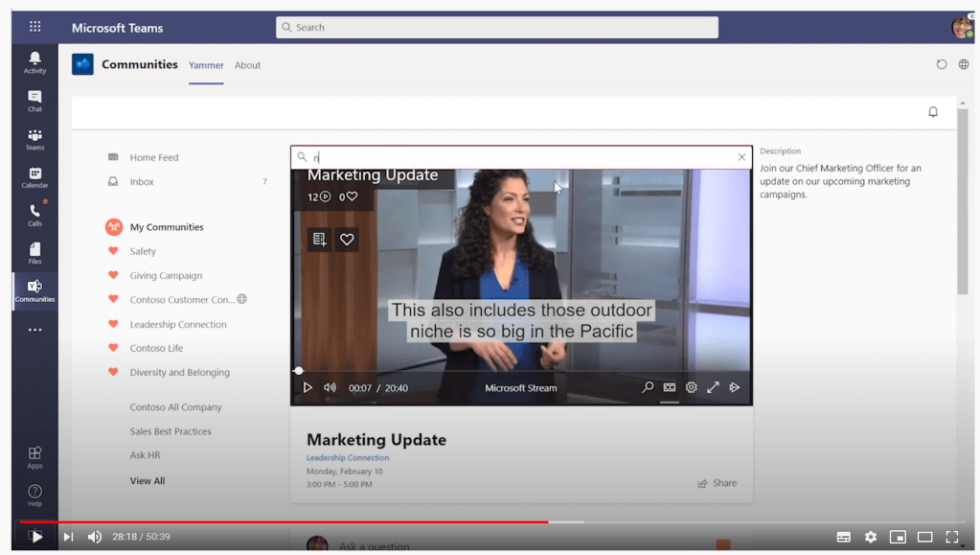Click the notification bell icon
Viewport: 980px width, 555px height.
point(933,112)
